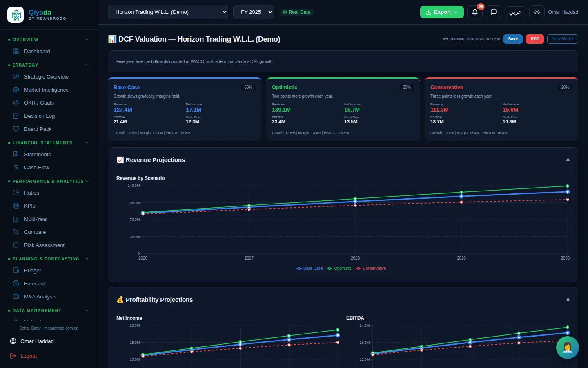588x368 pixels.
Task: Open the company selector Horizon Trading dropdown
Action: click(168, 12)
